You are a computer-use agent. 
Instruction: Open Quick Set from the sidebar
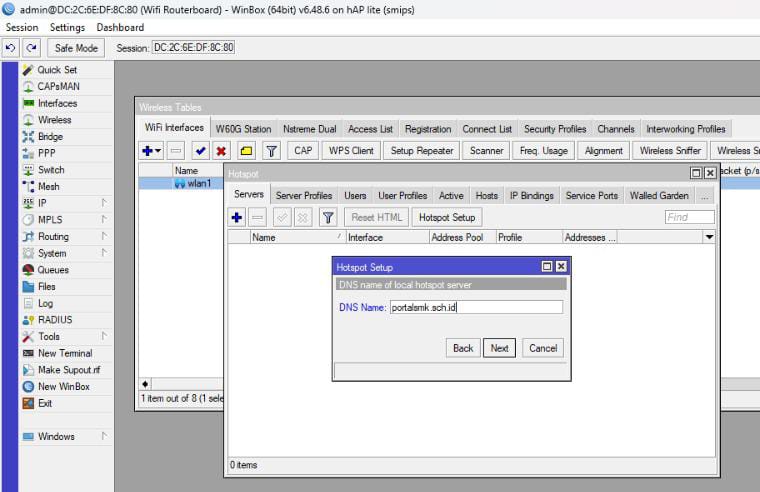point(57,70)
